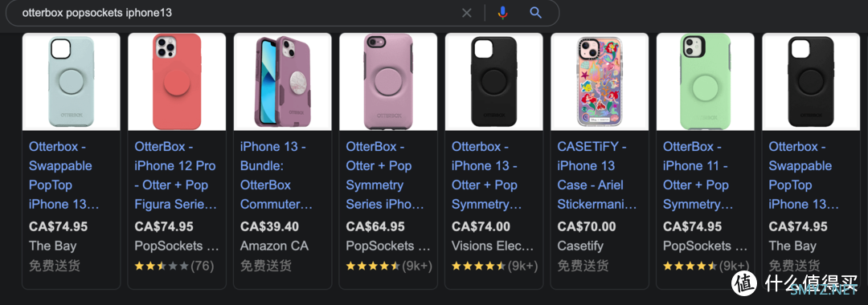Open the coral iPhone 12 Pro case image
The width and height of the screenshot is (868, 305).
pyautogui.click(x=177, y=82)
